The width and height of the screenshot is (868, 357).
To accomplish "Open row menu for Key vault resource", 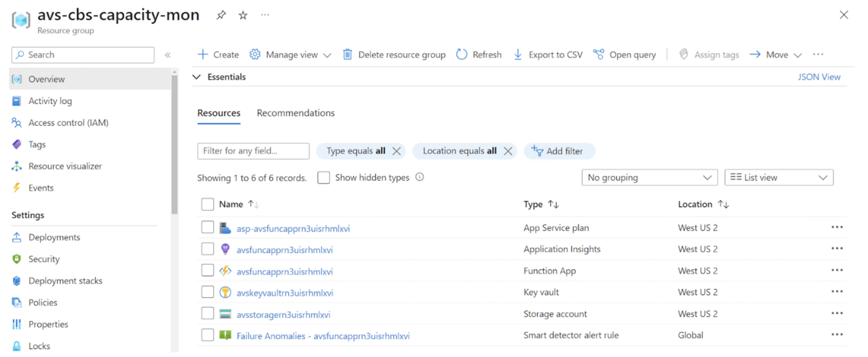I will pyautogui.click(x=837, y=291).
